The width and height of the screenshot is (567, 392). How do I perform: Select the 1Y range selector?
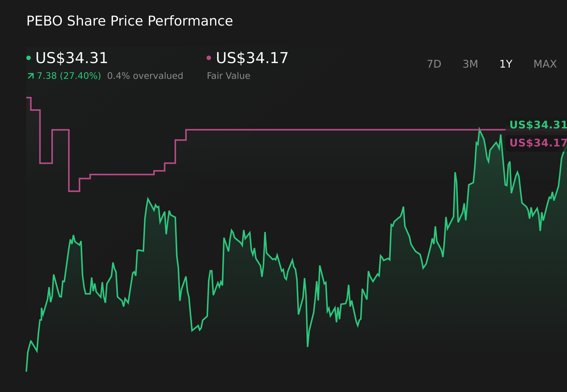506,64
